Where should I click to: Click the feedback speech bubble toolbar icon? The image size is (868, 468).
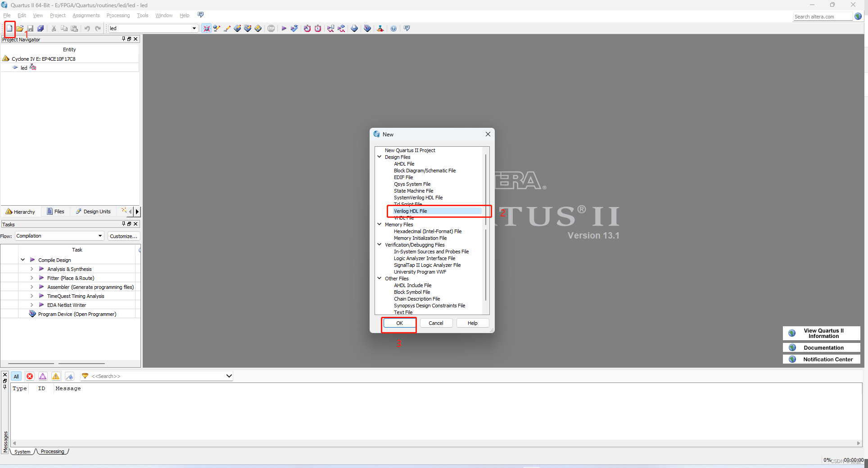[x=407, y=28]
